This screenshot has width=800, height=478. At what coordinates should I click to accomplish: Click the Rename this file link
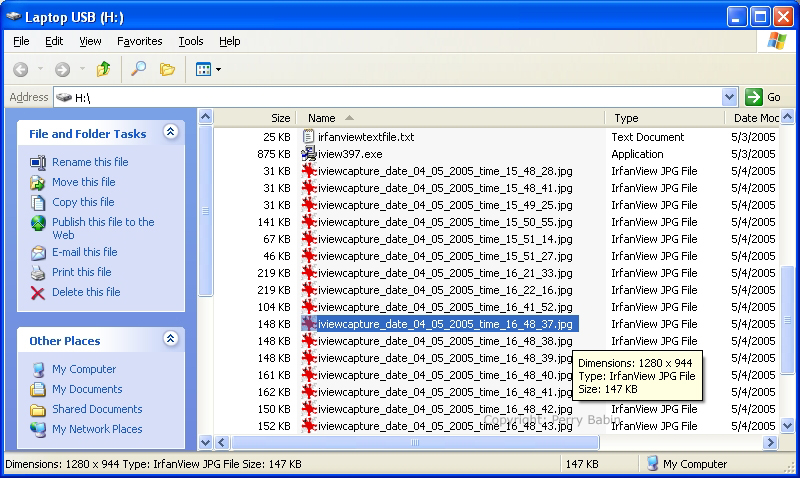coord(90,162)
